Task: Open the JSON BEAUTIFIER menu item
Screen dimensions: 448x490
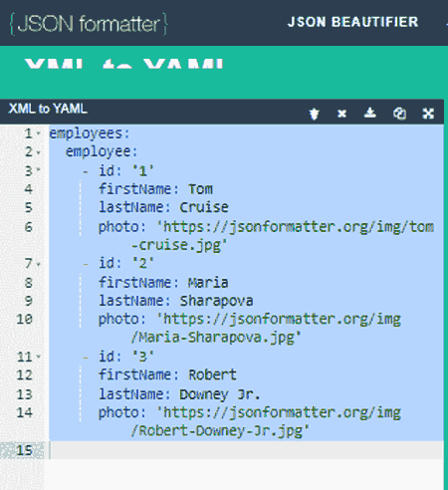Action: coord(352,22)
